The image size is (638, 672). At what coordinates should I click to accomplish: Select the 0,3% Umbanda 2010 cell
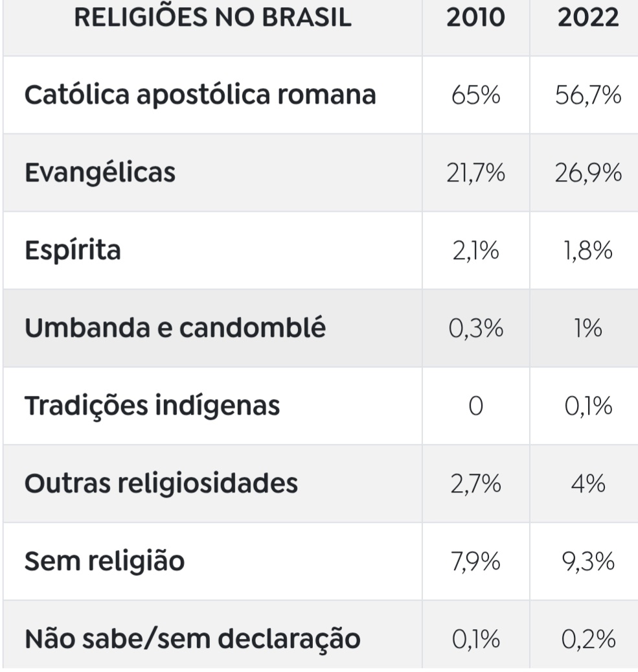tap(475, 329)
